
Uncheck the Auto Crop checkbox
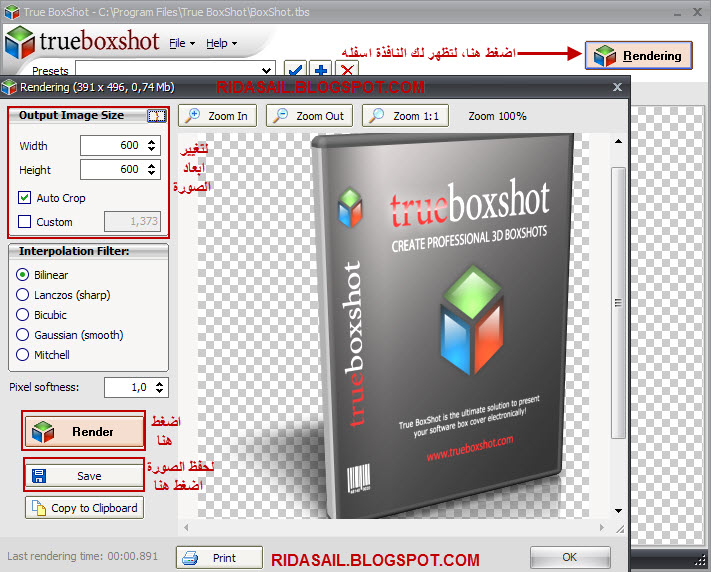[x=24, y=197]
